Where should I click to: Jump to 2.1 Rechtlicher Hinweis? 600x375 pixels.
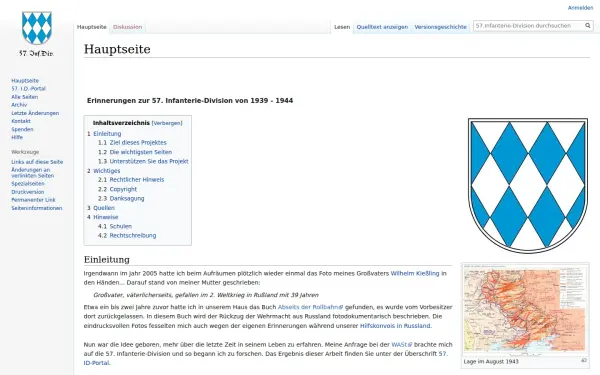(131, 179)
